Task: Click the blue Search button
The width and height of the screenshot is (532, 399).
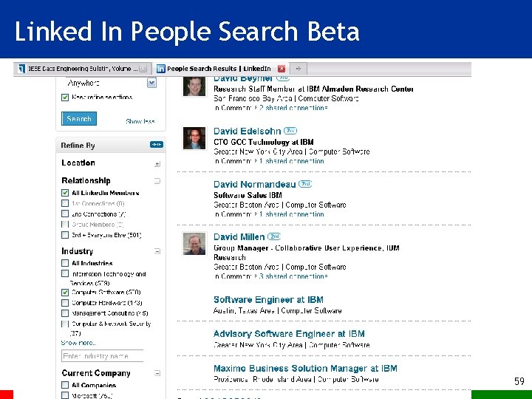Action: (79, 119)
